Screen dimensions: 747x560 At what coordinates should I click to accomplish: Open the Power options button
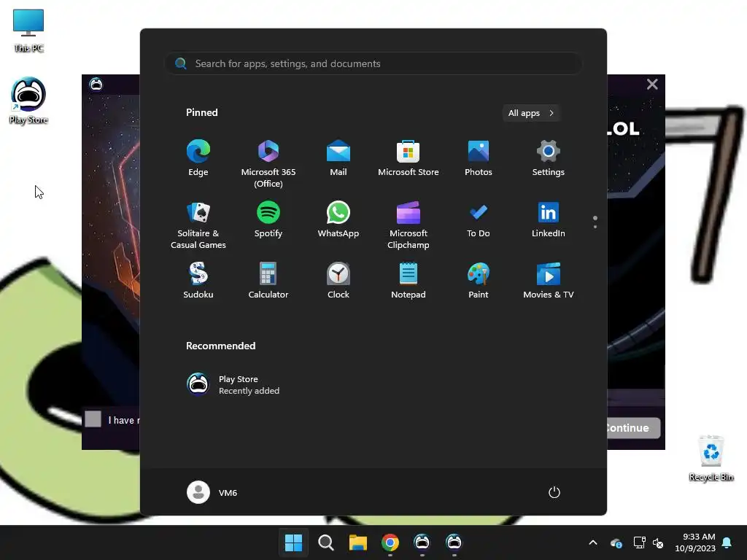(554, 492)
